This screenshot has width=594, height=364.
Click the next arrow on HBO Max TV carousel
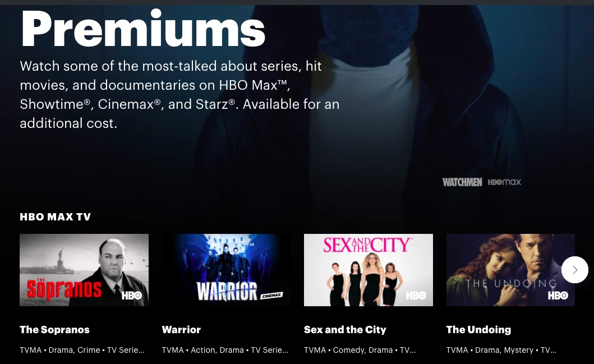[575, 270]
